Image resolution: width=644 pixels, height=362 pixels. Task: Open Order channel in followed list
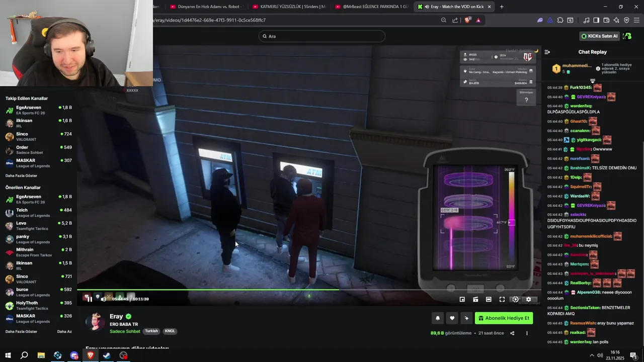[39, 150]
